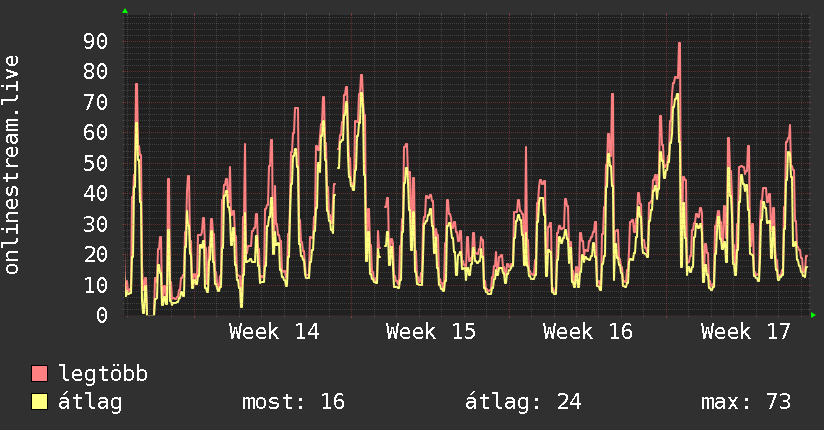Click the 'átlag: 24' statistic value
This screenshot has width=824, height=430.
[x=523, y=402]
